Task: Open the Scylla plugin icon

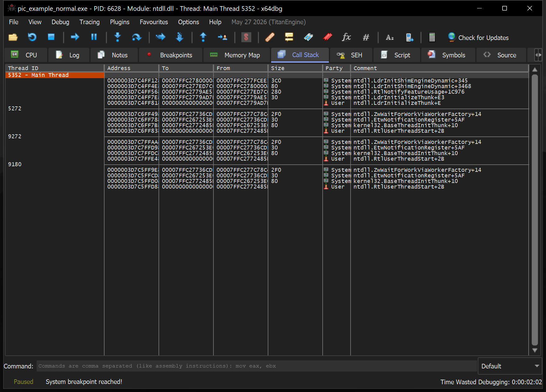Action: pos(246,37)
